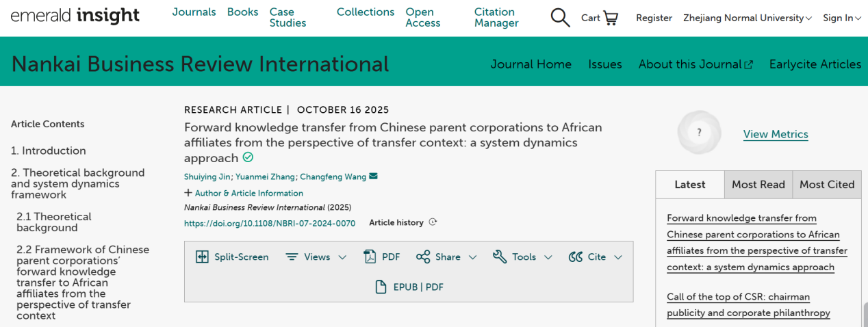Open the Journals menu item
The width and height of the screenshot is (868, 327).
[194, 12]
